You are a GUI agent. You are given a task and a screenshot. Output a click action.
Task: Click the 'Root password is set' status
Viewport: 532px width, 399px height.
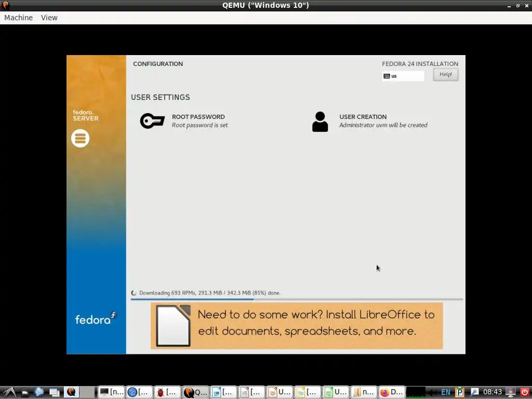coord(200,125)
